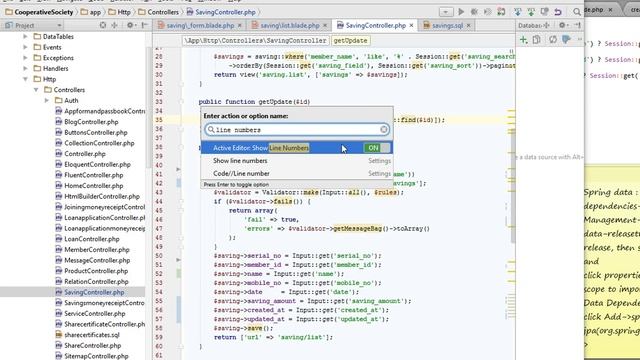Select 'Active Editor: Show Line Numbers' action
640x360 pixels.
[297, 148]
